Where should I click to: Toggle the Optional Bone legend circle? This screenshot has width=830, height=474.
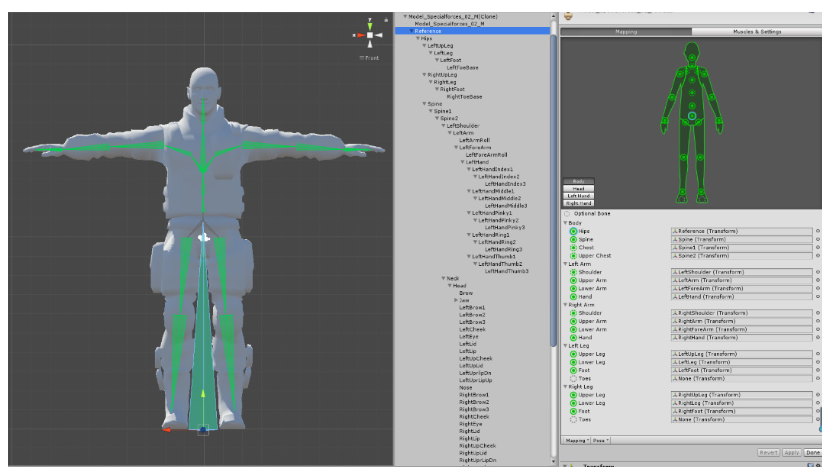click(x=568, y=213)
